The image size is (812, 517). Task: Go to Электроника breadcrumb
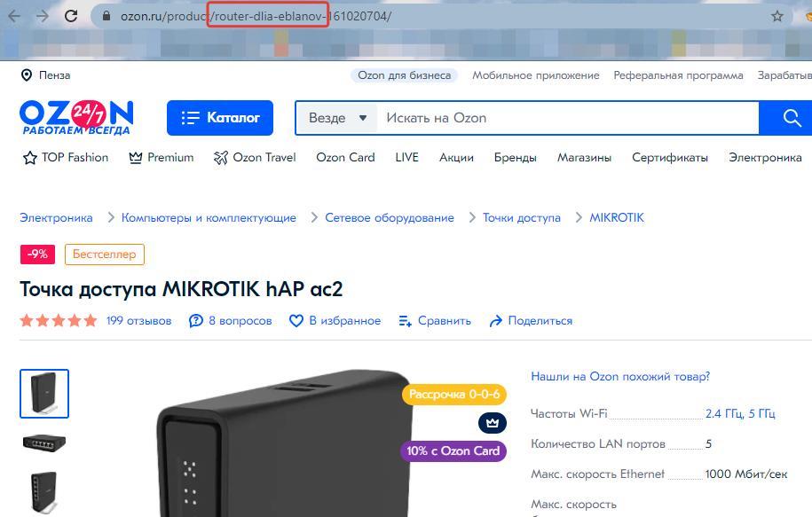coord(56,218)
